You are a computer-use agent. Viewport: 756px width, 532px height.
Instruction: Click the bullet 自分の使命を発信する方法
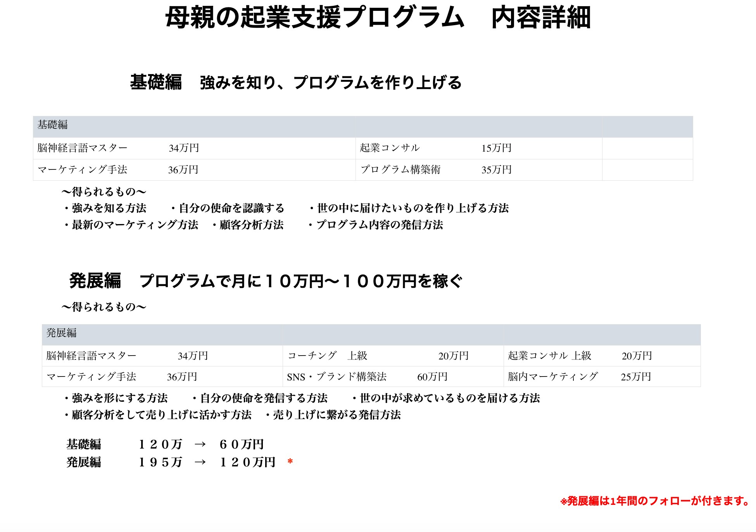click(x=259, y=398)
